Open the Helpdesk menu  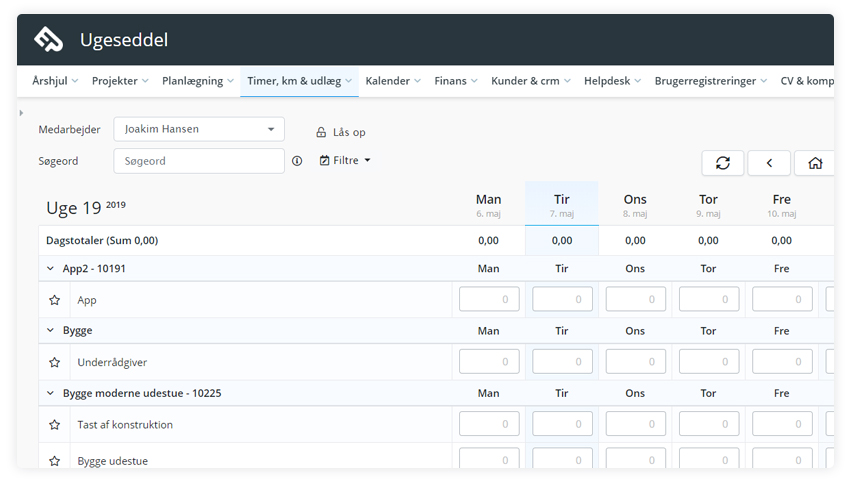[x=613, y=81]
